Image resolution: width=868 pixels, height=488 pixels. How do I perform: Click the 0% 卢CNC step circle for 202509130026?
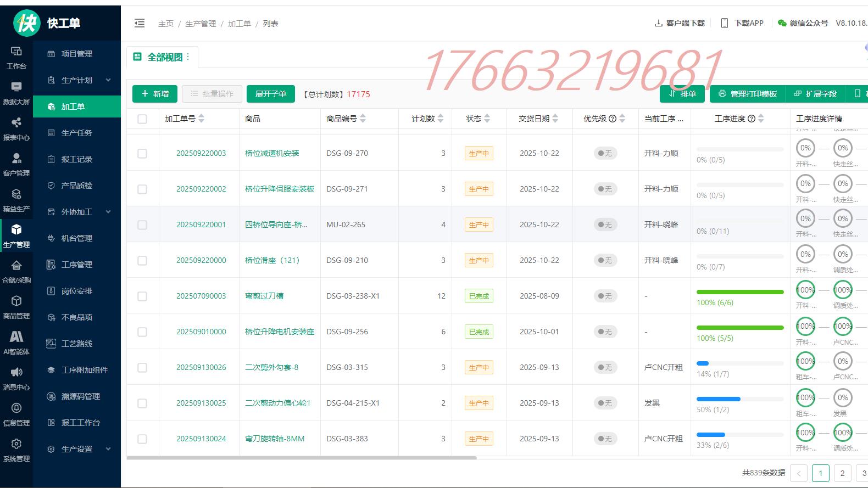[843, 361]
